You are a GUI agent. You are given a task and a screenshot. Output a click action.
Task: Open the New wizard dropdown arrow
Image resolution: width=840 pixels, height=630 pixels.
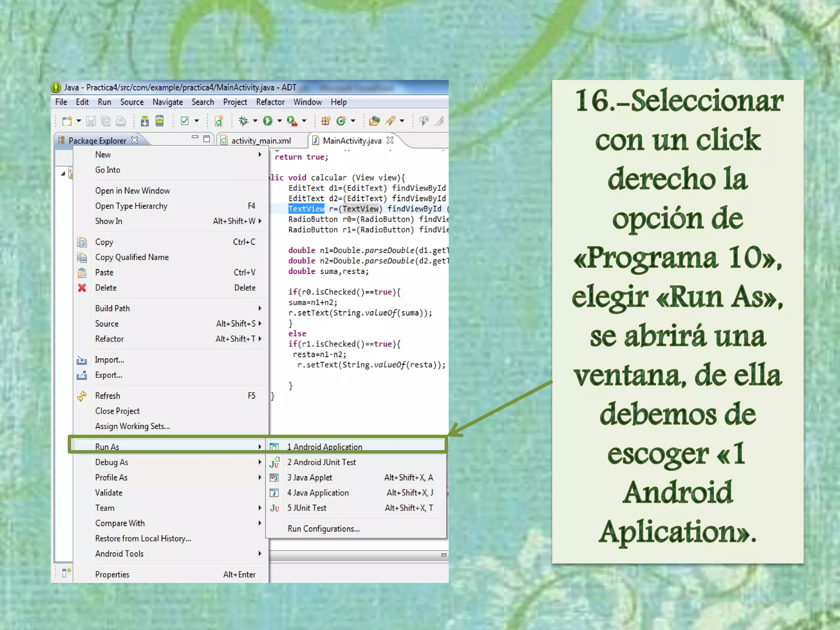(79, 121)
